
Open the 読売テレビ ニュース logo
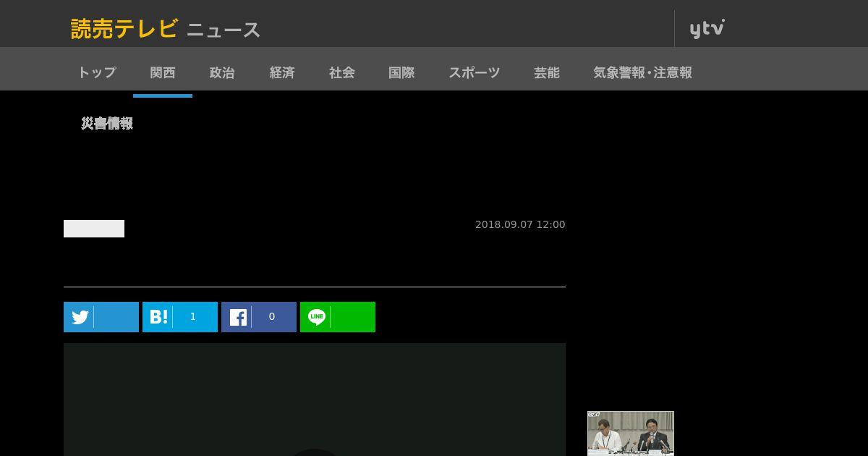click(166, 29)
